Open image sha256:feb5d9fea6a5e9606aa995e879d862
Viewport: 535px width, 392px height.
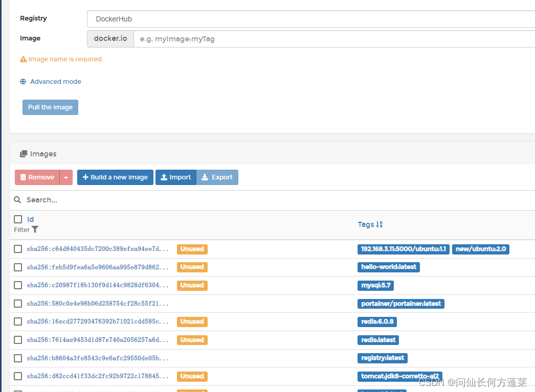98,267
